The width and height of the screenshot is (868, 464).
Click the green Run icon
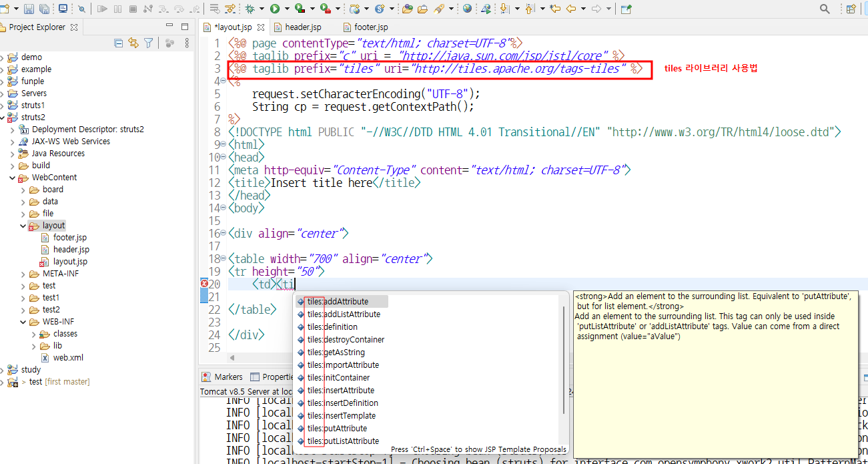click(275, 9)
